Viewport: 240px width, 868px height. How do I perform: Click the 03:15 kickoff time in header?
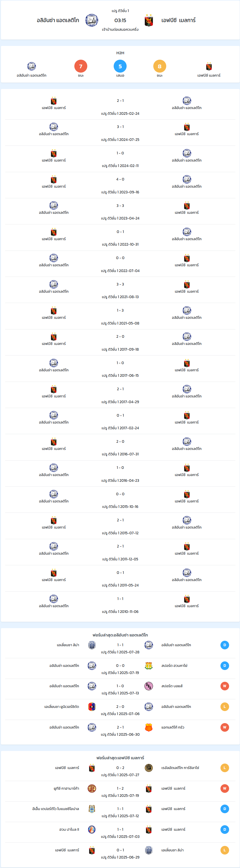click(120, 20)
